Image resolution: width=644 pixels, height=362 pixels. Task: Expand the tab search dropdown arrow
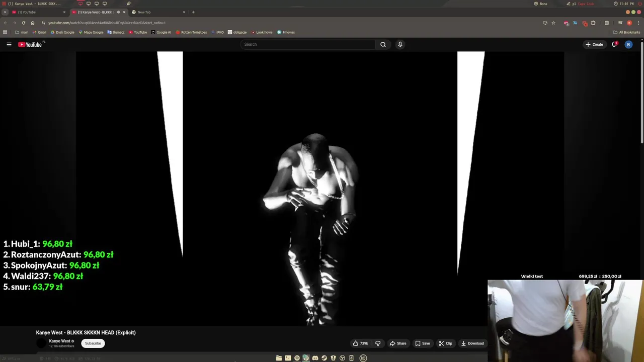(x=5, y=12)
